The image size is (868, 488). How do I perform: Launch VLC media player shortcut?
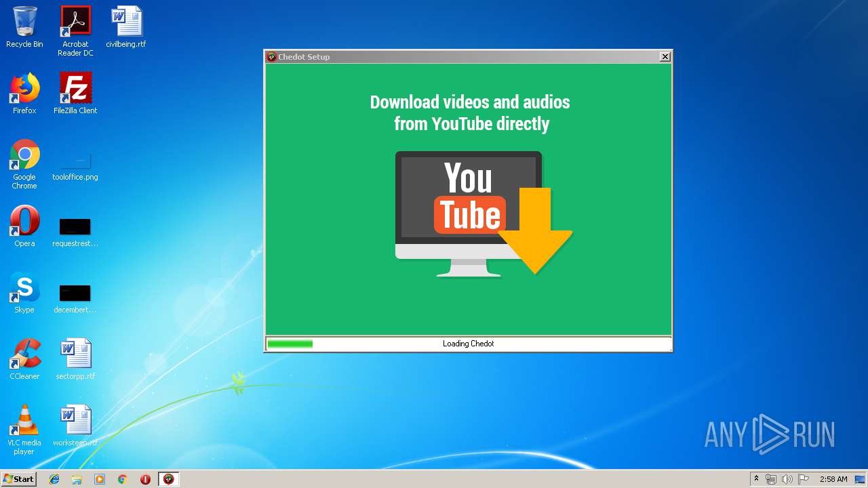24,430
